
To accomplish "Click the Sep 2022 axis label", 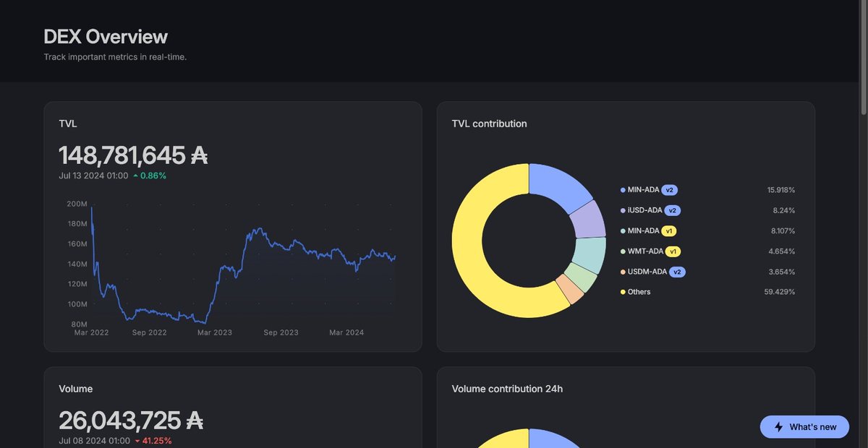I will pyautogui.click(x=149, y=332).
